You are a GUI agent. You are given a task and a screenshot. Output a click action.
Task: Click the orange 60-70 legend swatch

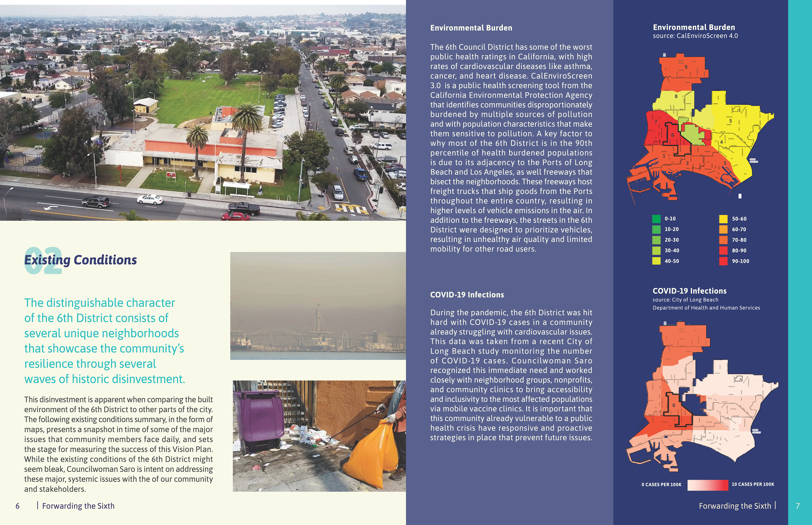723,229
